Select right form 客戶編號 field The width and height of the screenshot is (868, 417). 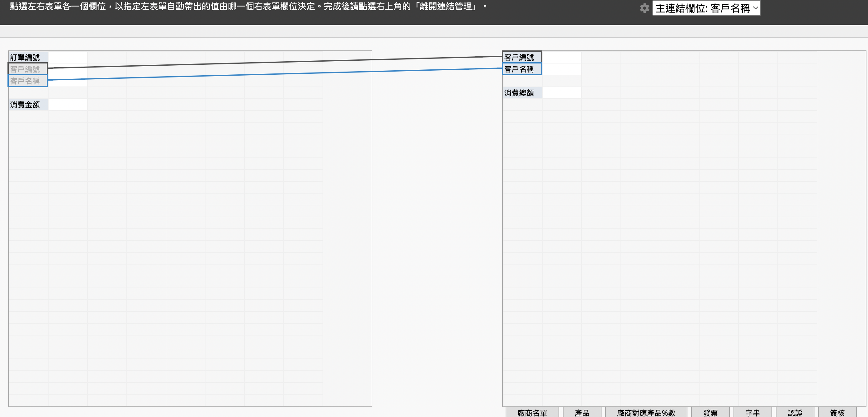pos(522,57)
